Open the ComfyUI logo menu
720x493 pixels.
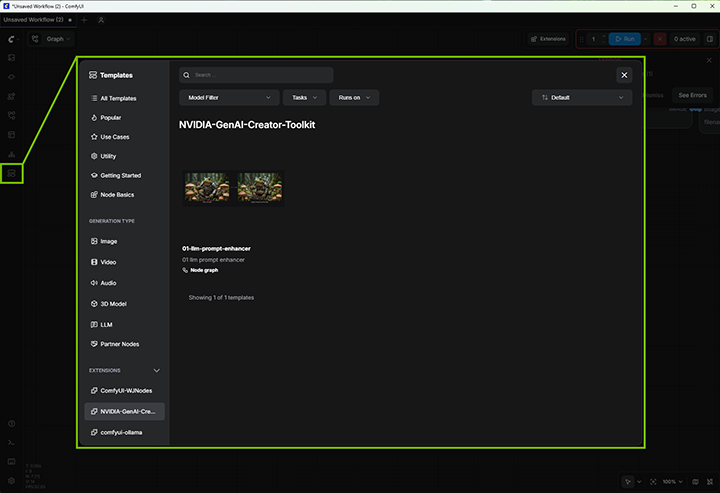(11, 39)
